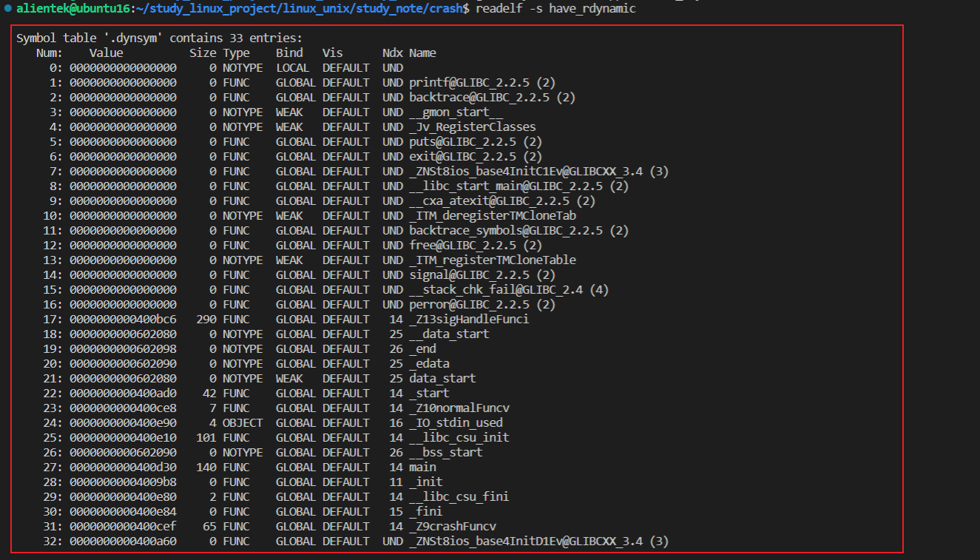Viewport: 980px width, 560px height.
Task: Click the 'Vis' column header
Action: 332,53
